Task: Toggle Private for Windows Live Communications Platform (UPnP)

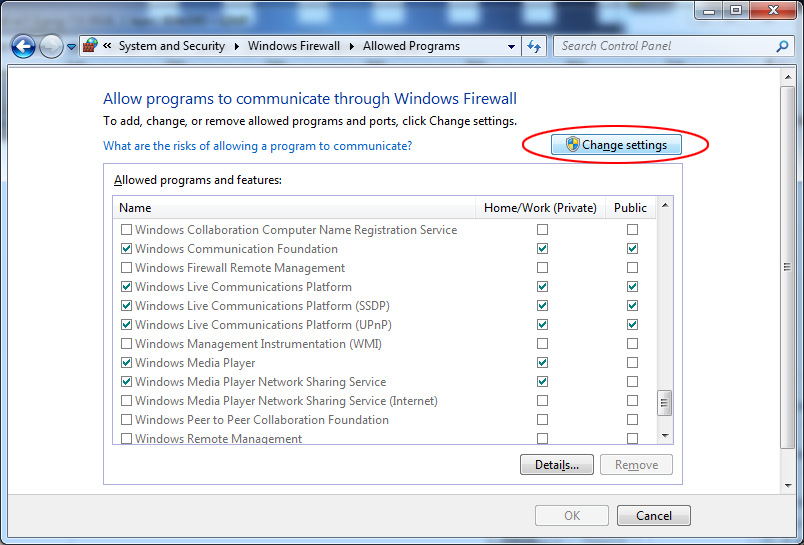Action: click(542, 325)
